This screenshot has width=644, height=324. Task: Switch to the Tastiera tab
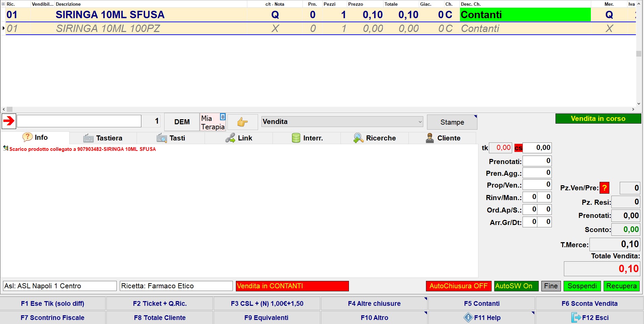(x=103, y=138)
